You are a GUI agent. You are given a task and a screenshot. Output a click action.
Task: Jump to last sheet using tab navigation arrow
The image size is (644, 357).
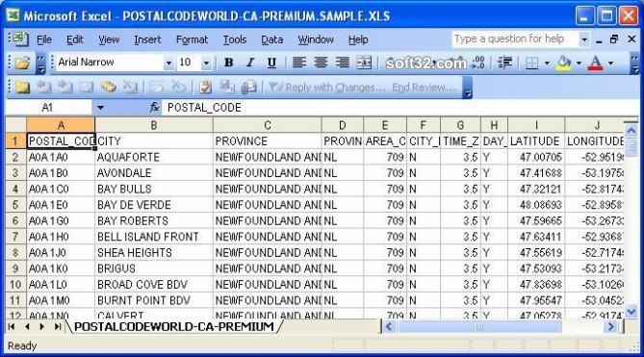pyautogui.click(x=58, y=326)
